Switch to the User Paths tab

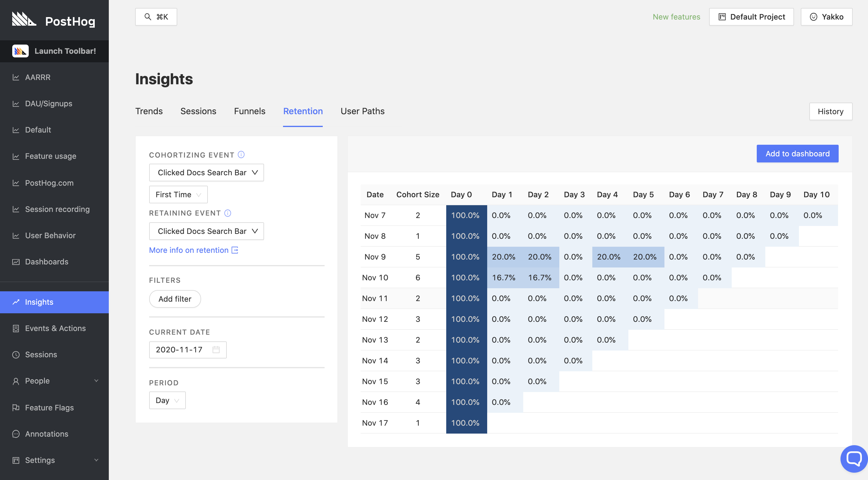[362, 111]
